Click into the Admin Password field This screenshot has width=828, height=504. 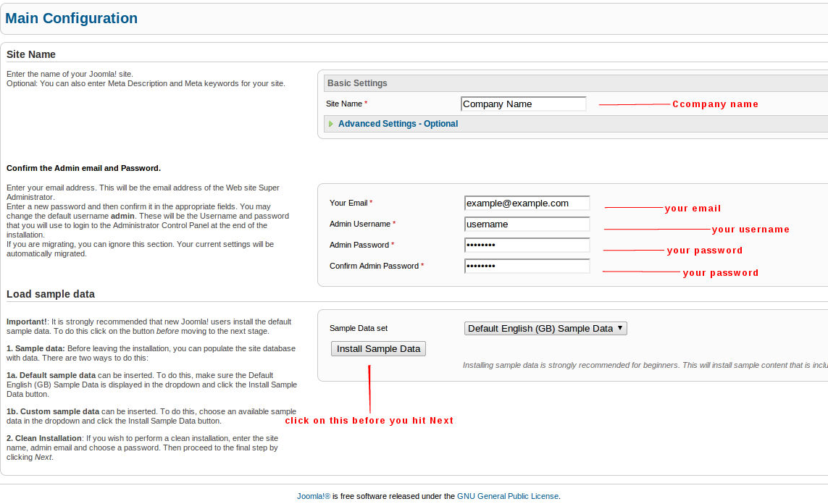tap(527, 245)
